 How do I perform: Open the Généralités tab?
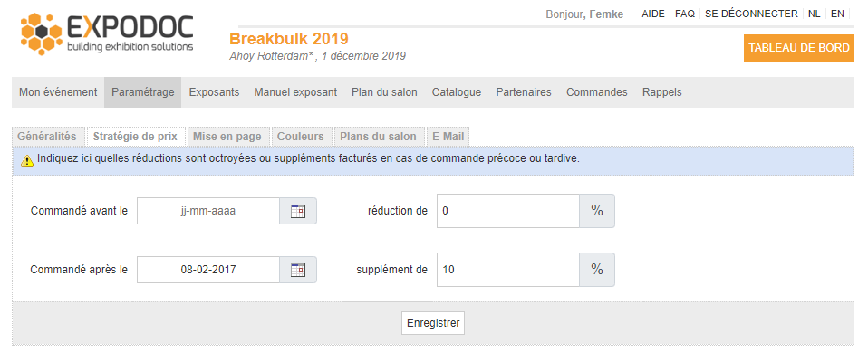(x=47, y=136)
